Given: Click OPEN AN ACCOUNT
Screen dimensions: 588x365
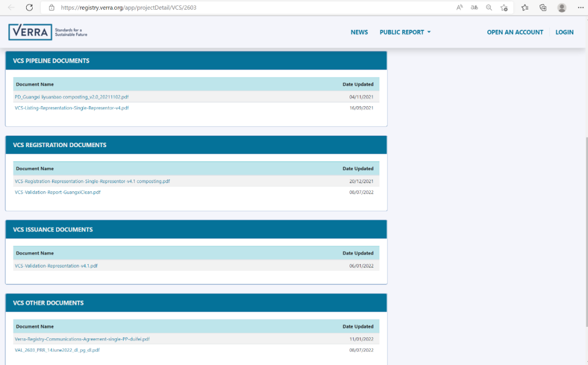Looking at the screenshot, I should click(x=515, y=32).
